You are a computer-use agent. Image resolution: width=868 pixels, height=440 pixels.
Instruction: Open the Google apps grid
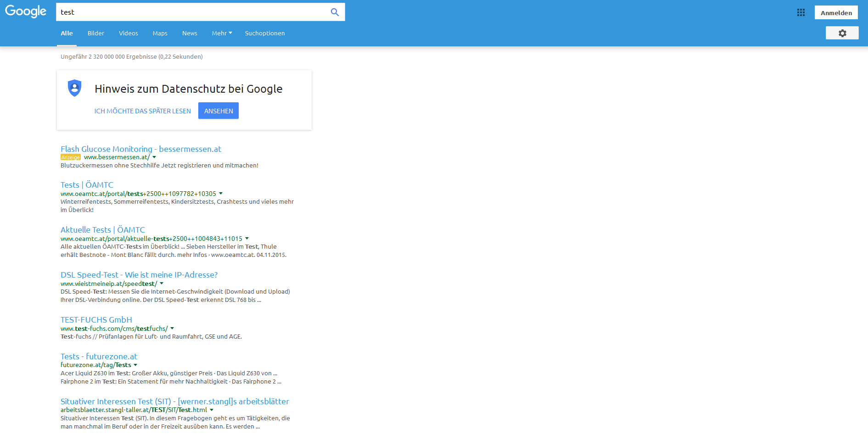(x=801, y=12)
